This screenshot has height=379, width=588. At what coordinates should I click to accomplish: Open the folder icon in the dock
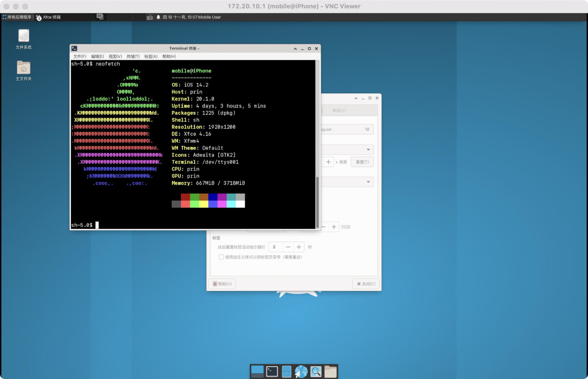330,371
